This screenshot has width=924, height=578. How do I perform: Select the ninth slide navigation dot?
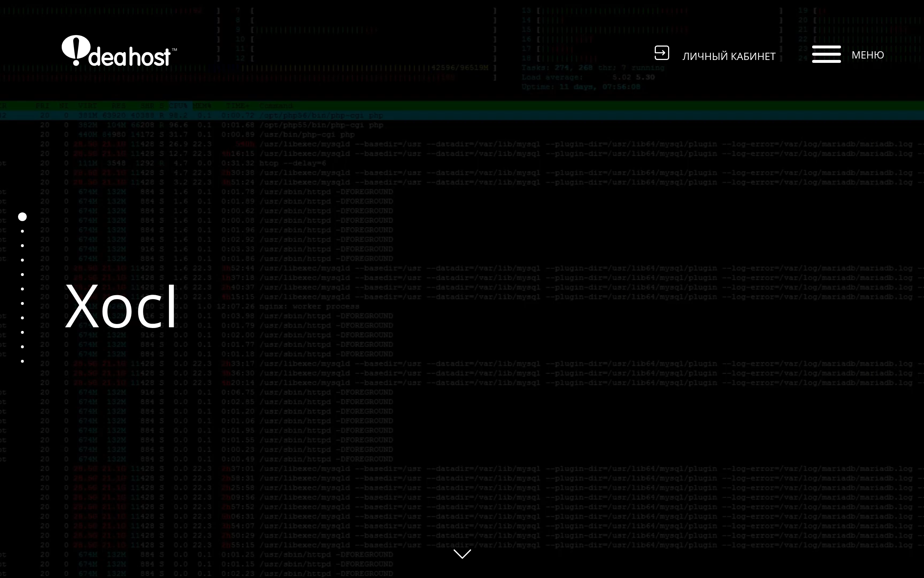pos(22,333)
